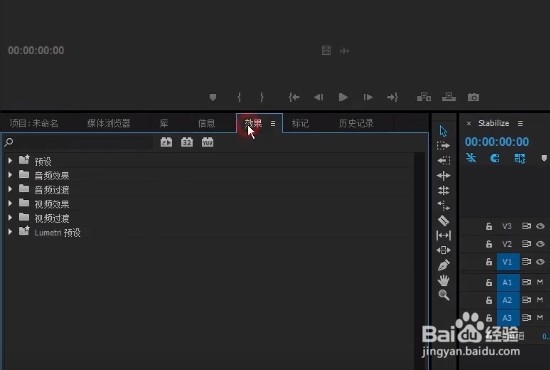The height and width of the screenshot is (370, 550).
Task: Lock the V1 track
Action: (489, 262)
